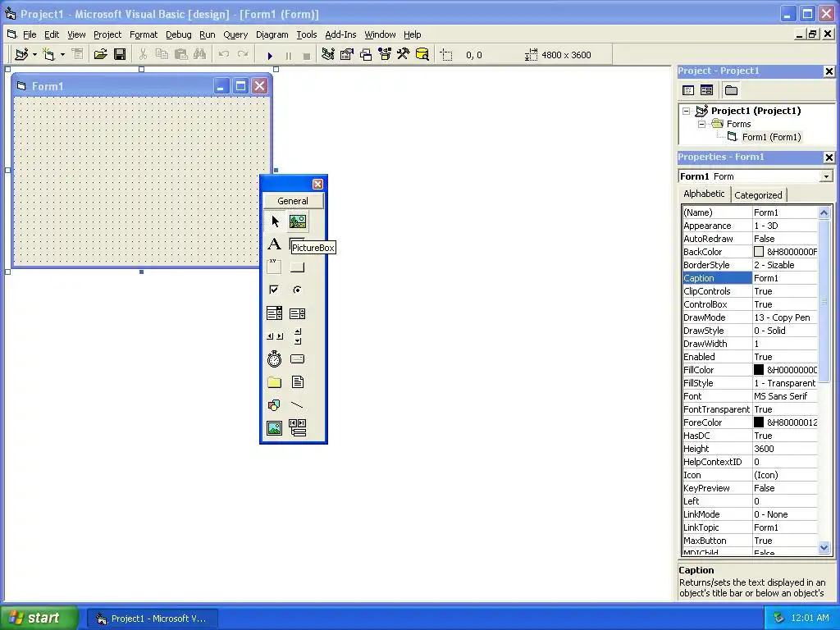Select the VScrollBar control in toolbox
This screenshot has height=630, width=840.
297,336
